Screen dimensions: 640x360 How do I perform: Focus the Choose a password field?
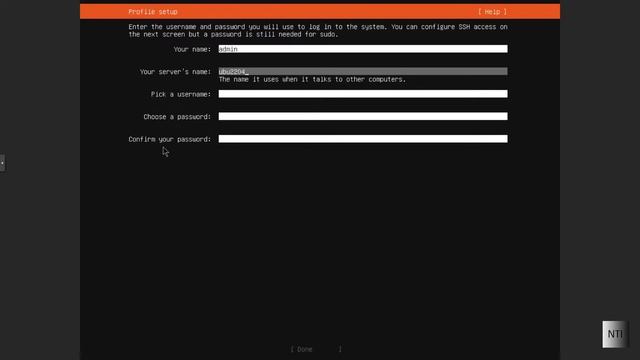(363, 116)
